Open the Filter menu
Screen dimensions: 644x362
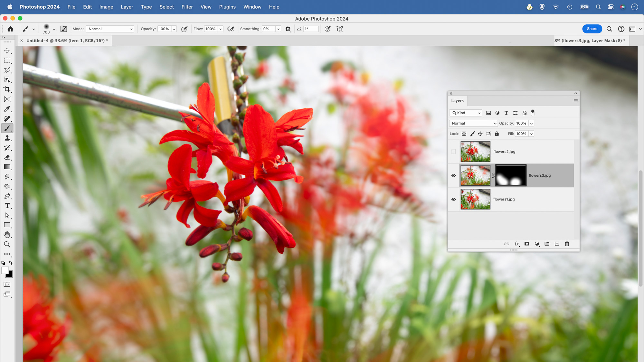tap(187, 7)
